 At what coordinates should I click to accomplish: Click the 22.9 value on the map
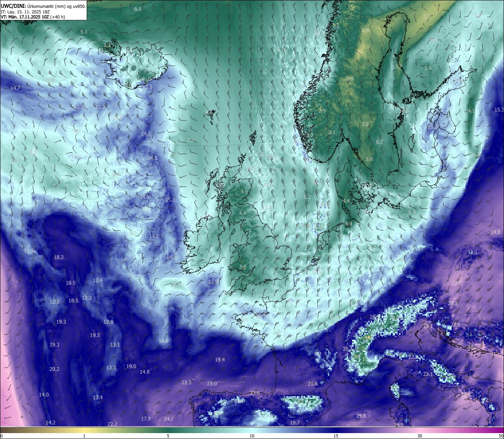click(x=413, y=357)
